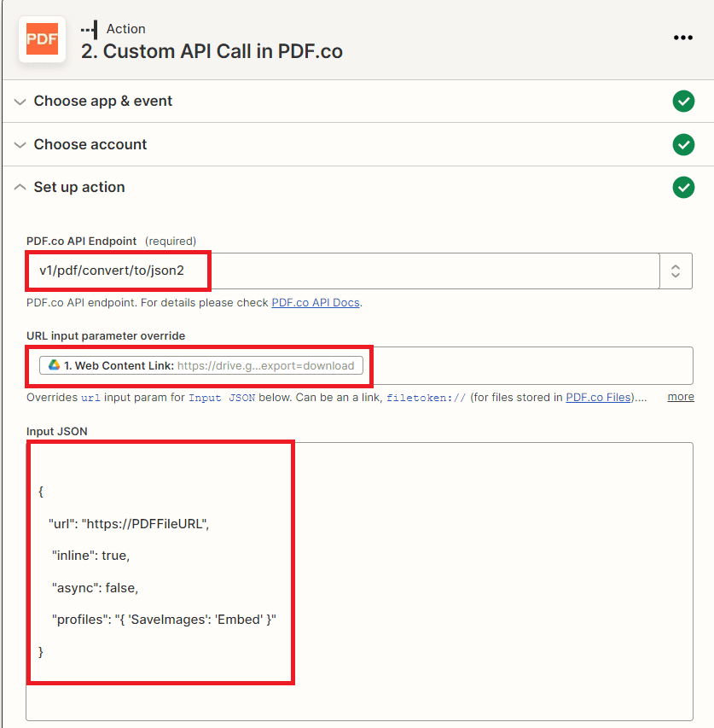Click the '2. Custom API Call in PDF.co' title
The height and width of the screenshot is (728, 714).
212,51
